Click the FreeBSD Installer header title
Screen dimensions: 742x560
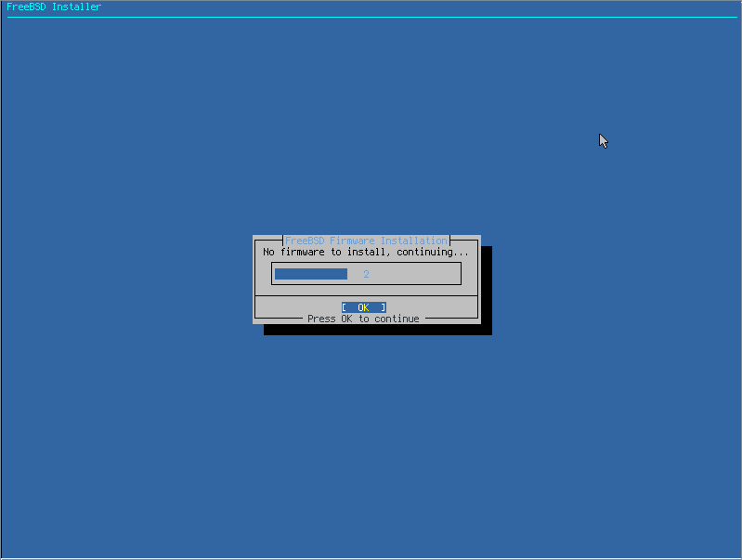[54, 7]
